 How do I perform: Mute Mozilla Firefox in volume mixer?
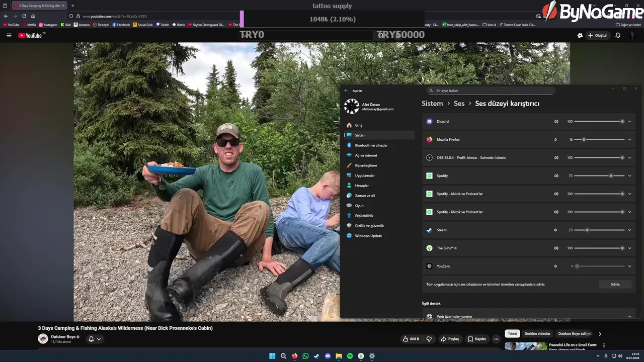[x=555, y=139]
